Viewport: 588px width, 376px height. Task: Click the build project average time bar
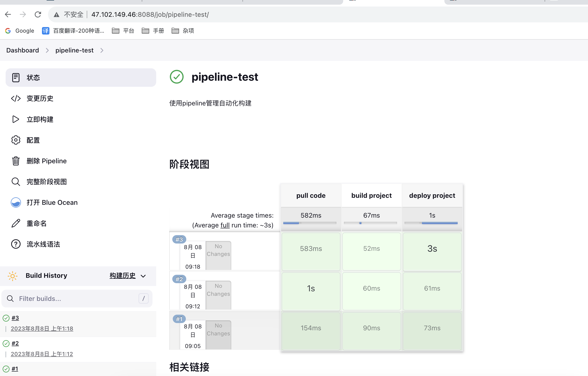click(370, 223)
